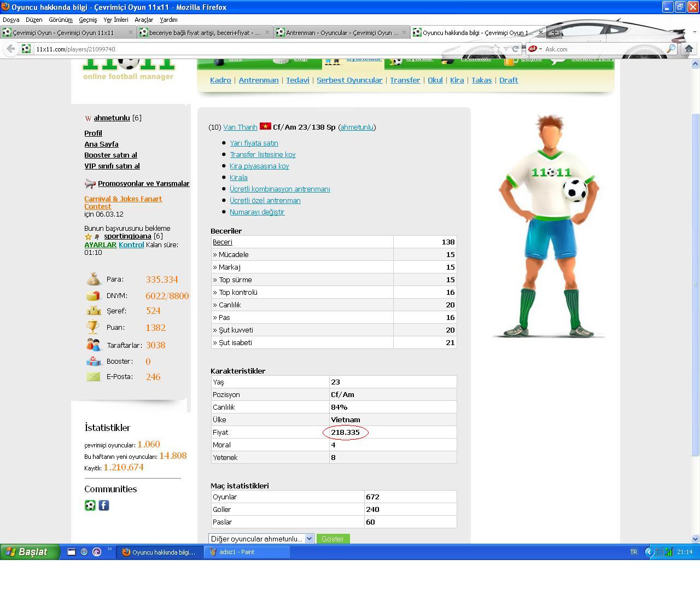Image resolution: width=700 pixels, height=606 pixels.
Task: Open the Yer İmleri menu
Action: pos(115,20)
